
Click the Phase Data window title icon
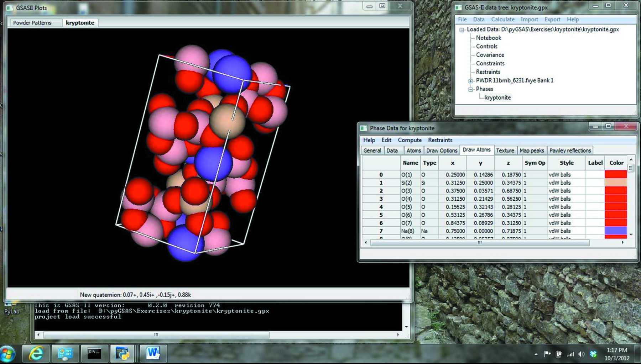(x=364, y=128)
